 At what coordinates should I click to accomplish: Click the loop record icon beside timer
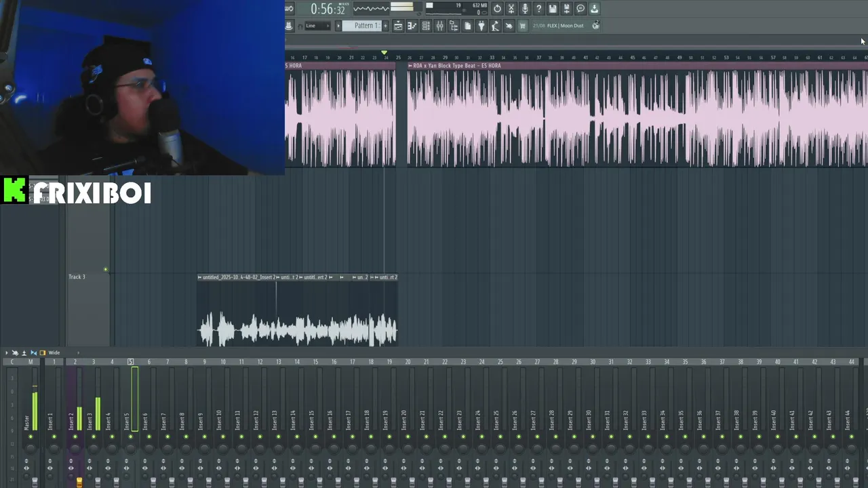[289, 8]
